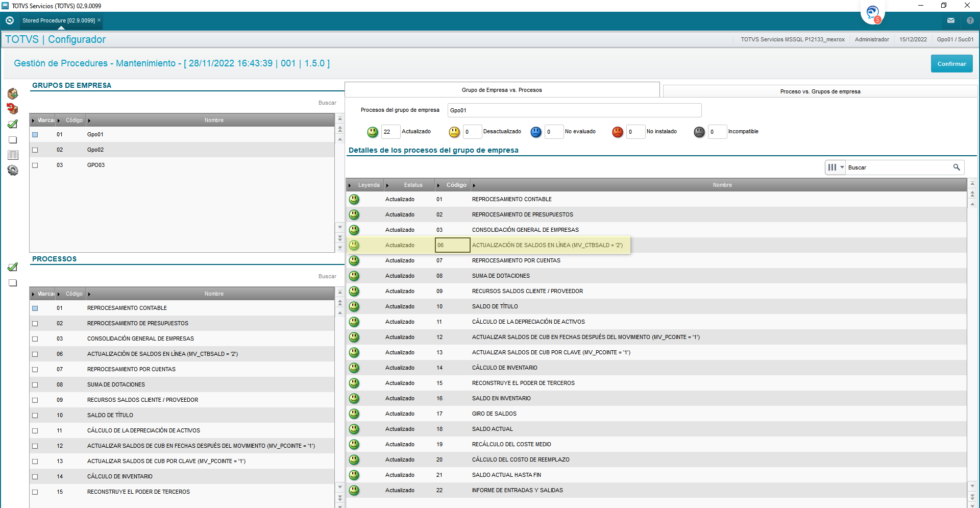This screenshot has width=980, height=508.
Task: Click legend smiley for INFORME DE ENTRADAS Y SALIDAS row
Action: pos(354,490)
